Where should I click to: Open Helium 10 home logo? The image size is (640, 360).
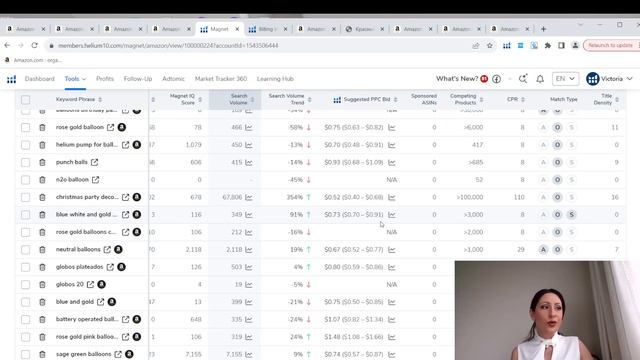[11, 79]
